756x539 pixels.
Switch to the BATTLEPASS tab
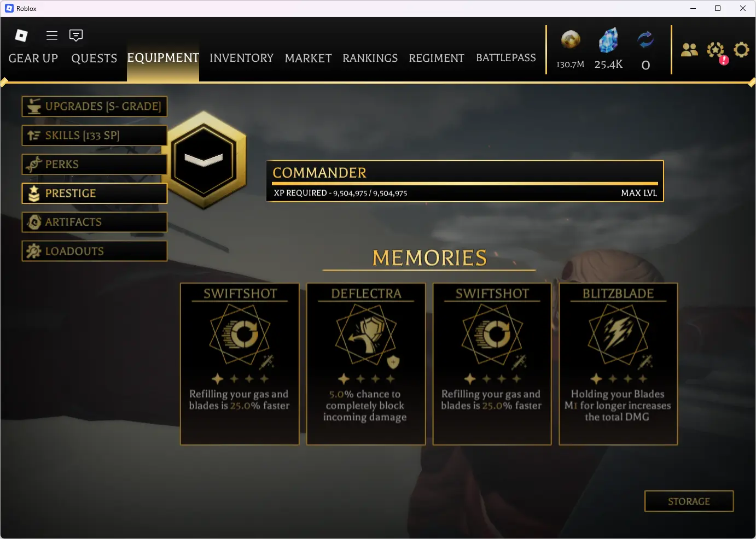(506, 58)
